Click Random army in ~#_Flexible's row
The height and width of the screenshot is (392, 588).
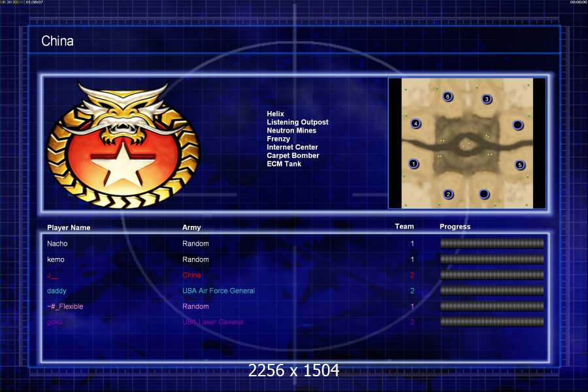195,306
